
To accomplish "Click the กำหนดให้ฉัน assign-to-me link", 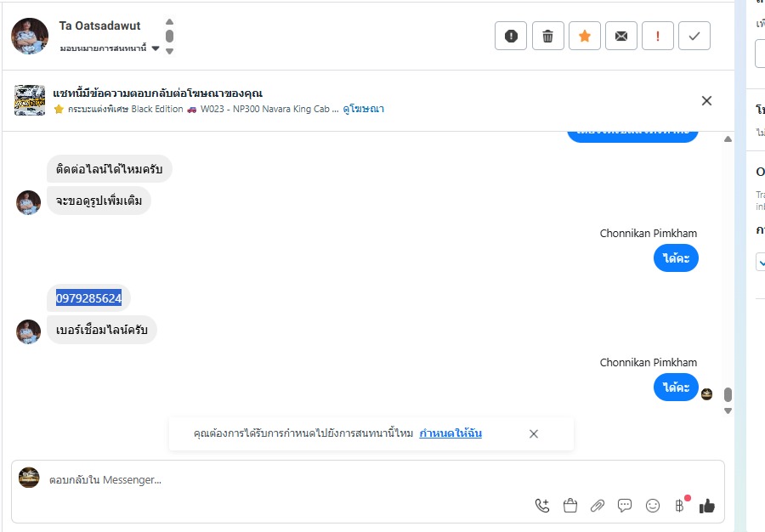I will (x=450, y=433).
